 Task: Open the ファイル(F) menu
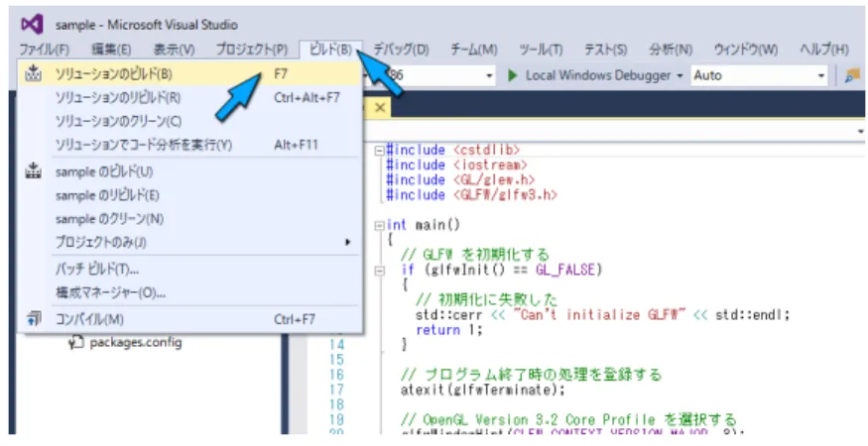(x=44, y=50)
